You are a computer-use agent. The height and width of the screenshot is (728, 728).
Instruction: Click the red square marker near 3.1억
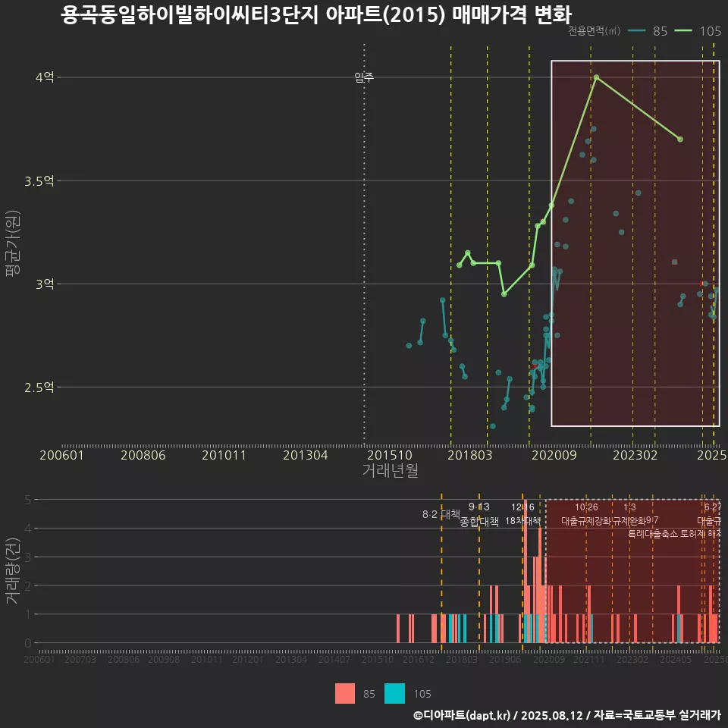click(x=675, y=262)
